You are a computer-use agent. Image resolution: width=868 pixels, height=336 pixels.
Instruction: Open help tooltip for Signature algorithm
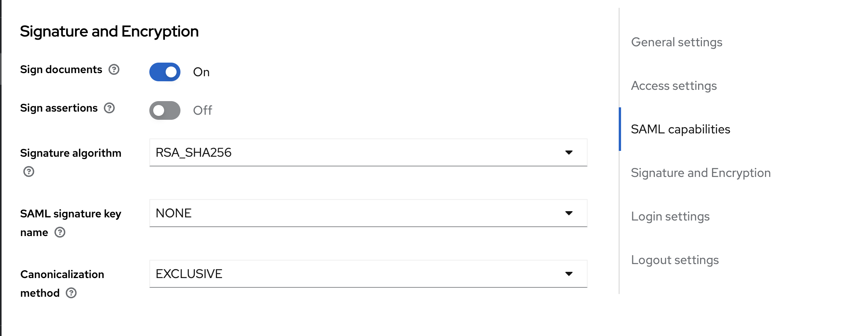[x=29, y=171]
